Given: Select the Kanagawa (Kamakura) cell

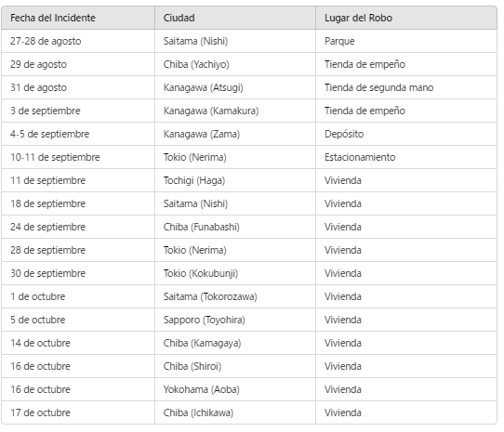Looking at the screenshot, I should 235,111.
